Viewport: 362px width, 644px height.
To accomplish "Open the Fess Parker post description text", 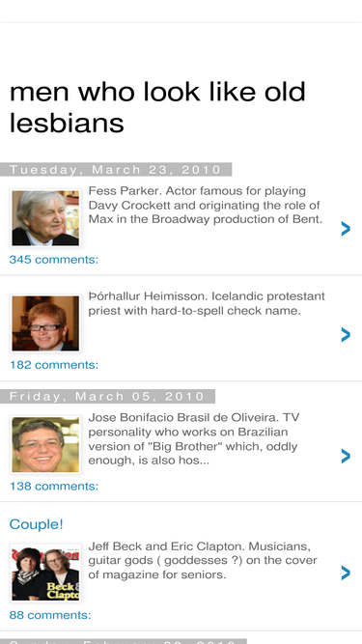I will pos(206,205).
